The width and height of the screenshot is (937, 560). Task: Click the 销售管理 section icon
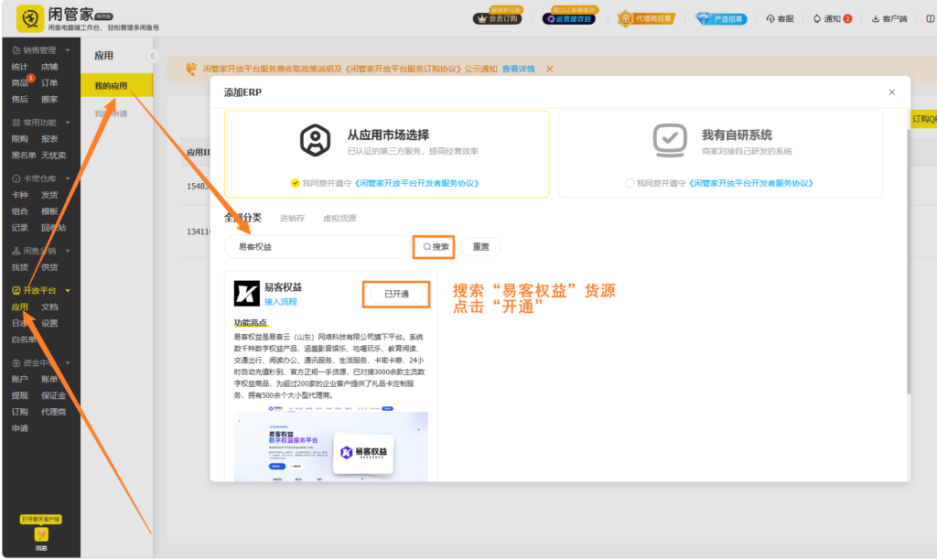coord(16,50)
